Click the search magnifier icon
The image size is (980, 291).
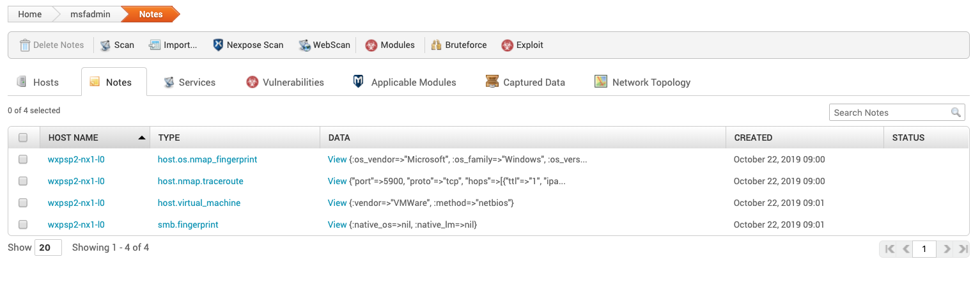956,113
